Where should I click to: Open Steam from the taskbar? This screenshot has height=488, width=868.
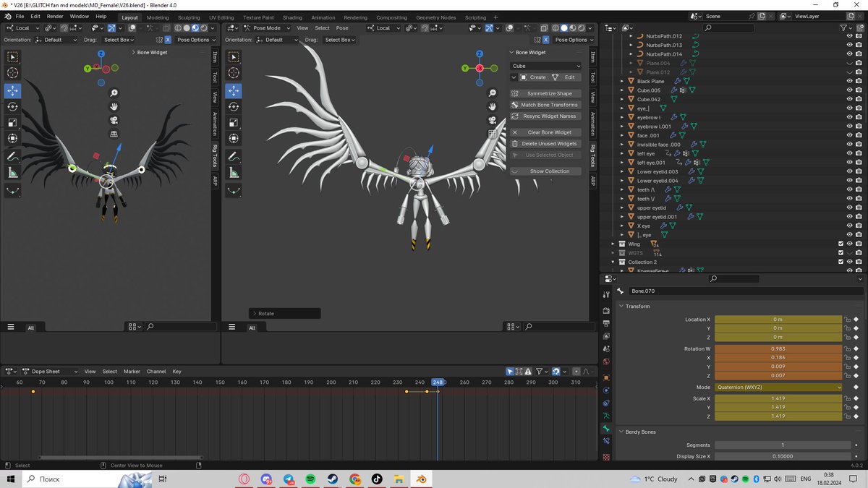pos(333,479)
